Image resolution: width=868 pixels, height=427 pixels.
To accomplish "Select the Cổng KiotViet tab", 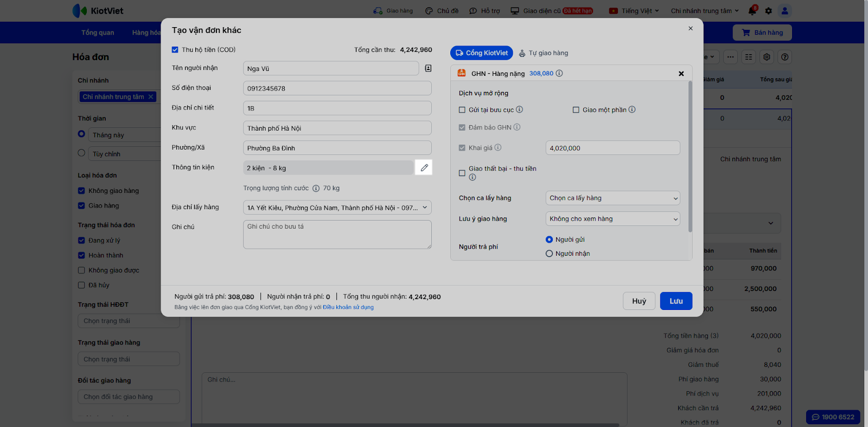I will pyautogui.click(x=481, y=53).
